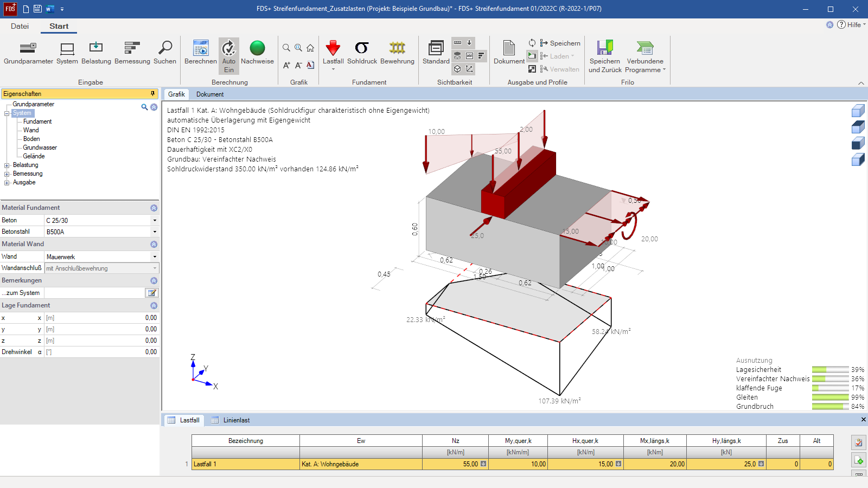The width and height of the screenshot is (868, 488).
Task: Select Fundament in the tree
Action: [x=37, y=121]
